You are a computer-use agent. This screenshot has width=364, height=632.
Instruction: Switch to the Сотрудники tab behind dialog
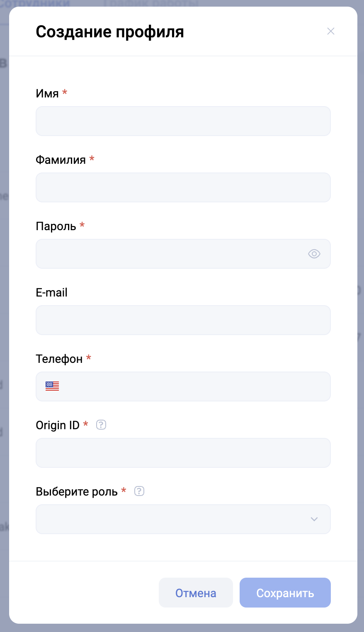click(x=35, y=3)
